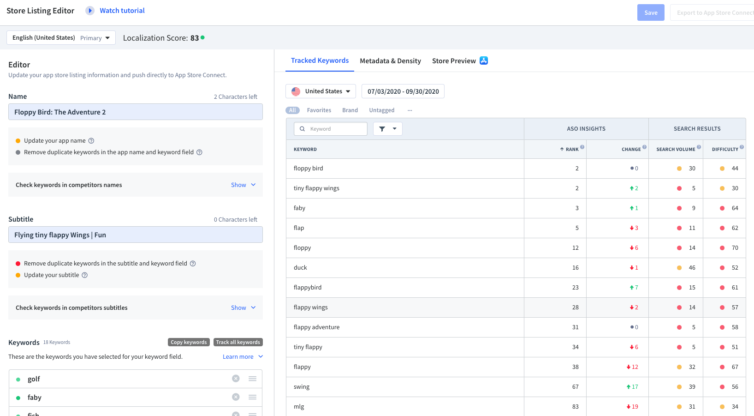Click the help icon beside Search Volume header

coord(699,147)
